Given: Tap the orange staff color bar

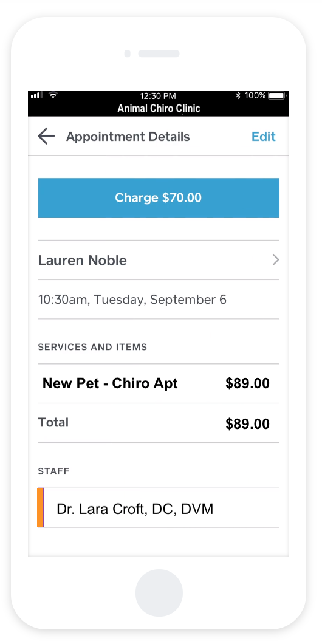Looking at the screenshot, I should pos(40,508).
